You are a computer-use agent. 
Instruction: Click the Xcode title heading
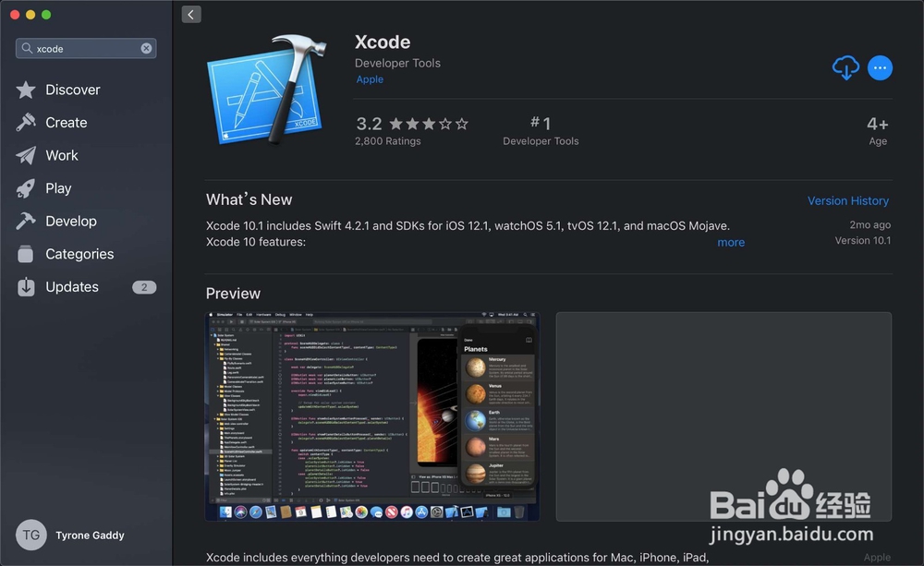point(383,42)
